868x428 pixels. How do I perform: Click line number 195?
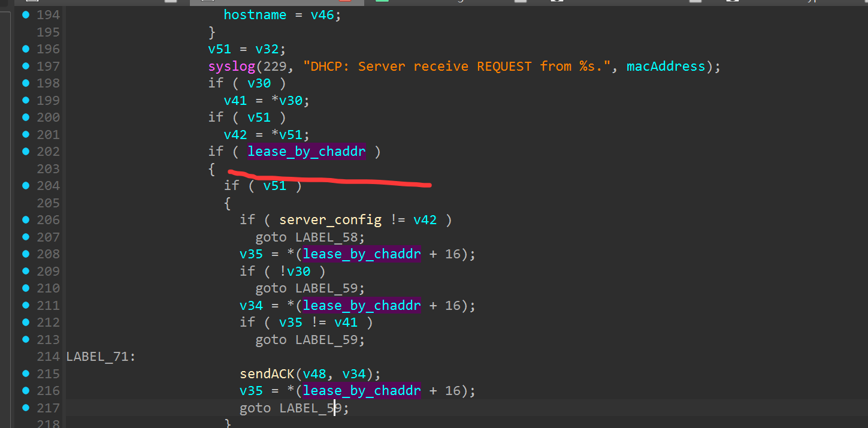point(49,32)
